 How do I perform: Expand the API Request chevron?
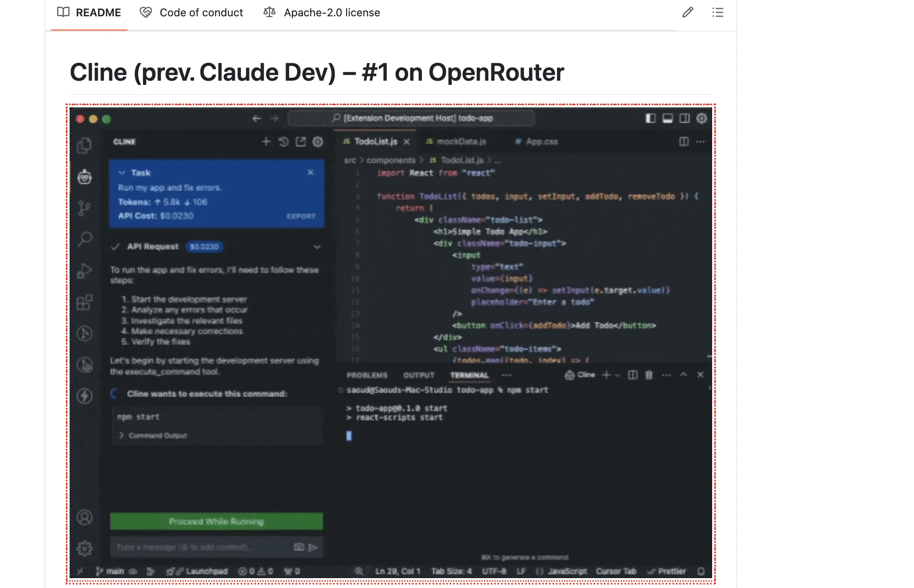317,247
